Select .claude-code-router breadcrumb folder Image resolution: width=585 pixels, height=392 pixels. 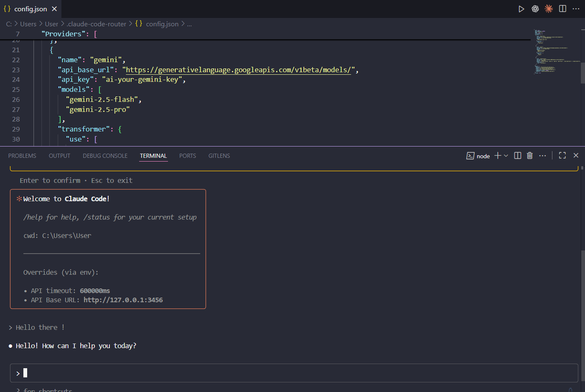pos(97,24)
